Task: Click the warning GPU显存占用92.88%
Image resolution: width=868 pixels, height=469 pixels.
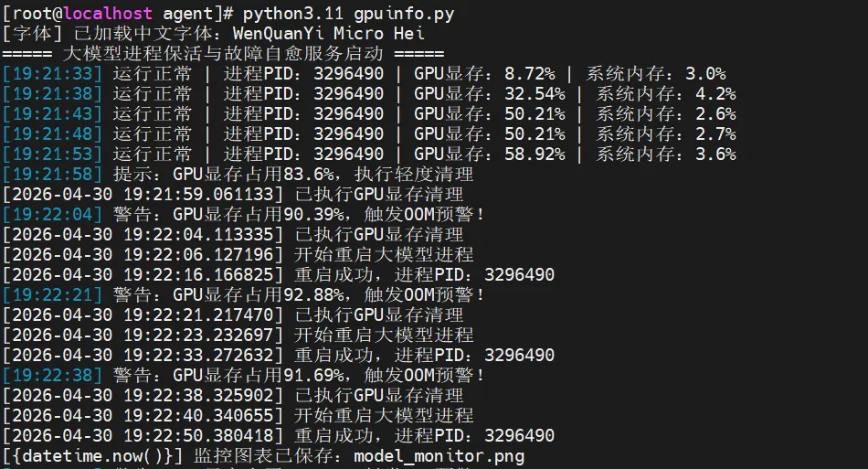Action: 259,294
